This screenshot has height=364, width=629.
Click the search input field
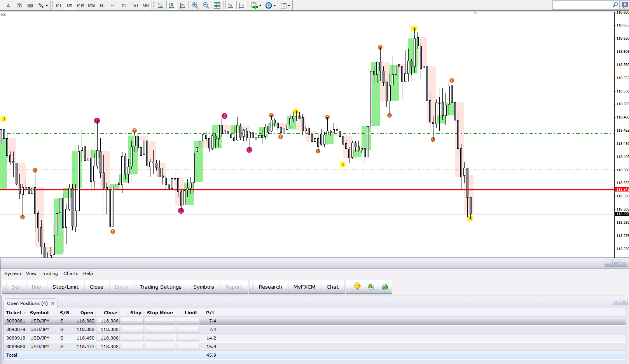point(582,5)
